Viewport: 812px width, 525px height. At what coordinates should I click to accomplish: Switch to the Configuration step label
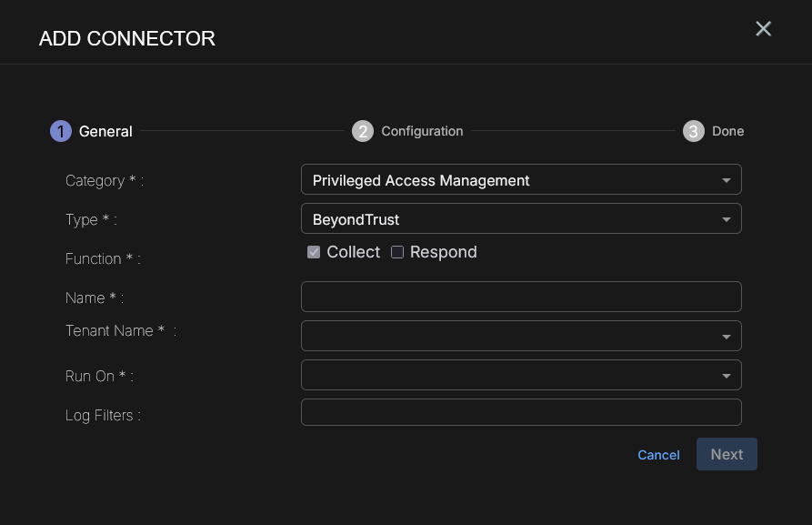tap(422, 131)
